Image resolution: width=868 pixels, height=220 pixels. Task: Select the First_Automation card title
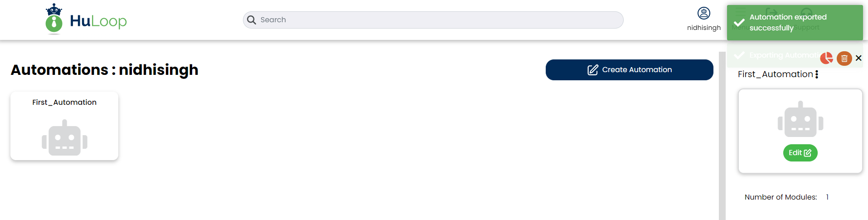click(64, 103)
